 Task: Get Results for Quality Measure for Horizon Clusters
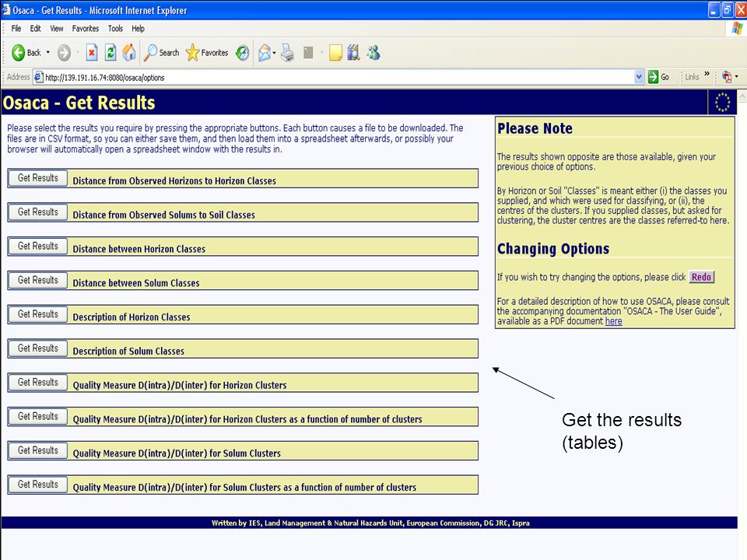click(38, 383)
